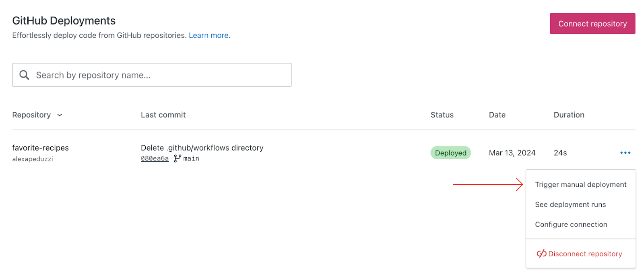Click the git branch icon beside main
This screenshot has height=280, width=644.
click(177, 159)
